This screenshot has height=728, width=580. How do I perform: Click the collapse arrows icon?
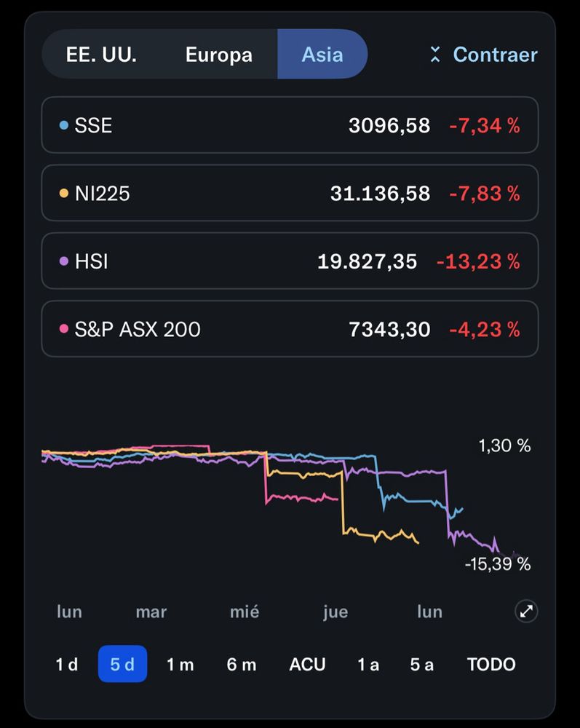pos(435,55)
